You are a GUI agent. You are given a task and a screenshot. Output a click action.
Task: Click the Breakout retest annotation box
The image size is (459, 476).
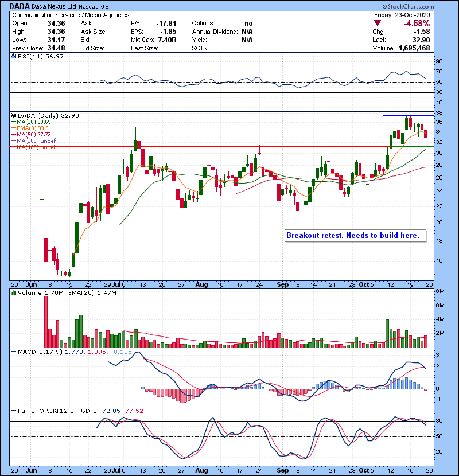355,236
